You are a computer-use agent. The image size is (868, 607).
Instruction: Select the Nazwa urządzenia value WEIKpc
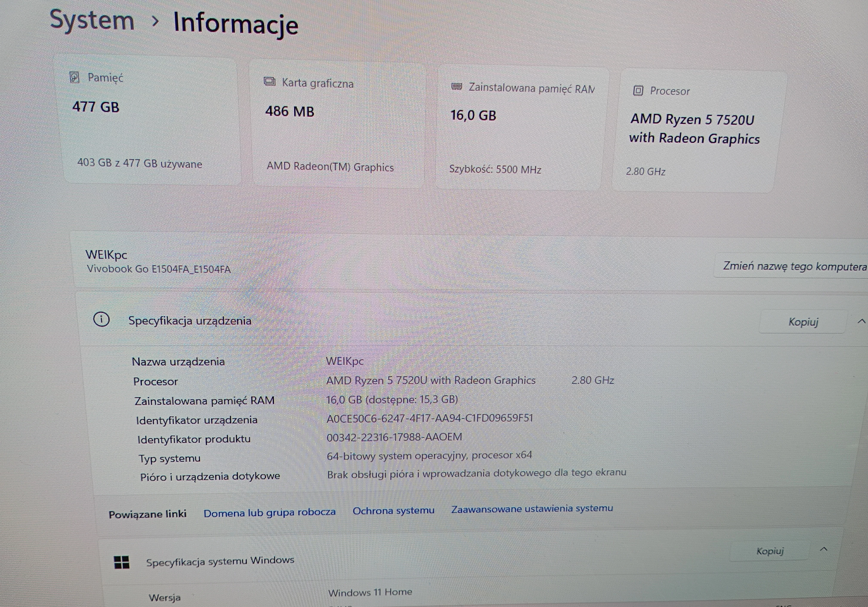tap(344, 361)
